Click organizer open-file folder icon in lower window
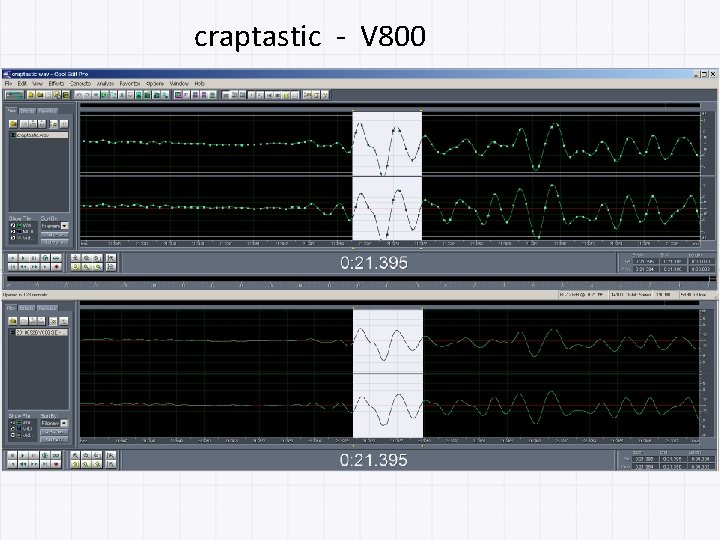 click(13, 321)
